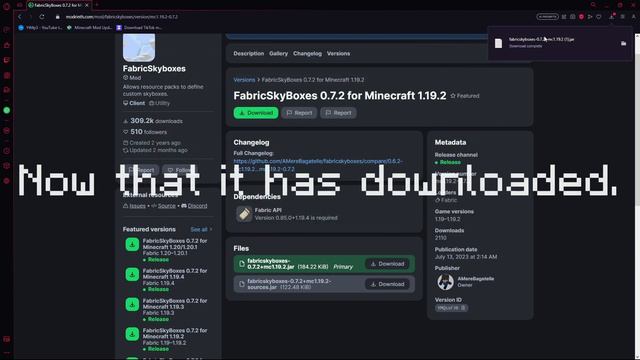Open FabricSkyBoxes for Minecraft 1.19.4 title

point(175,274)
